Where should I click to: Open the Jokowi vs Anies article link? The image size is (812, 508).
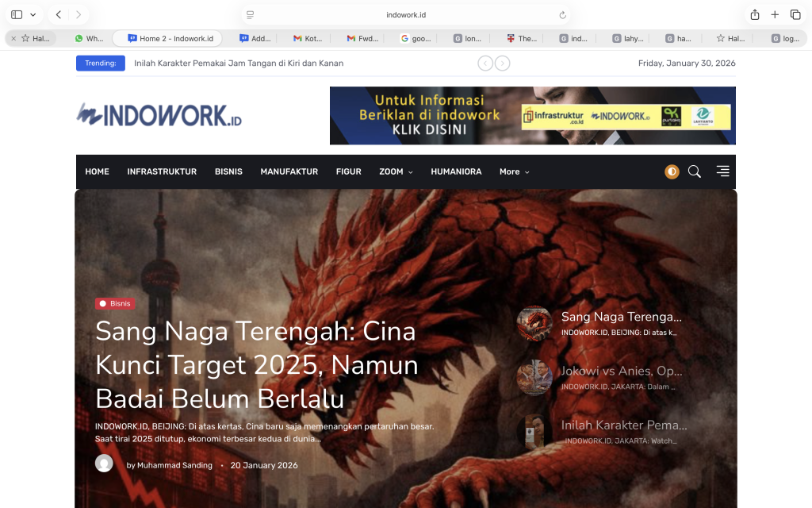pos(622,371)
